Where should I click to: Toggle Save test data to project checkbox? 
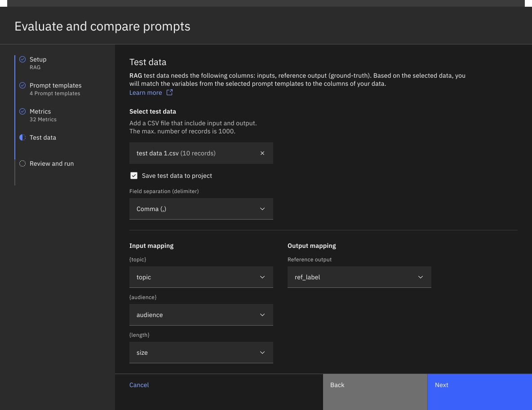(x=134, y=176)
